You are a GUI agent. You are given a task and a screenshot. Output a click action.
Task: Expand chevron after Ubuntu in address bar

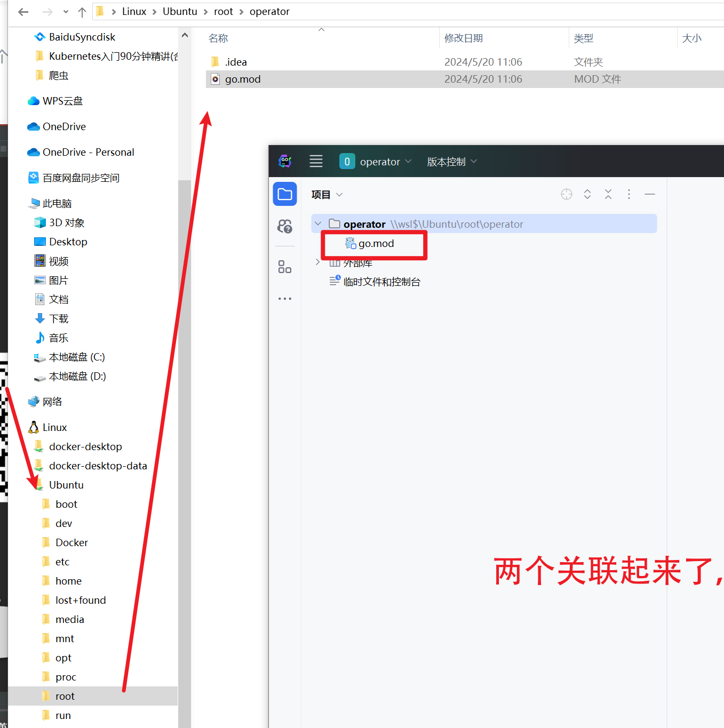coord(206,12)
